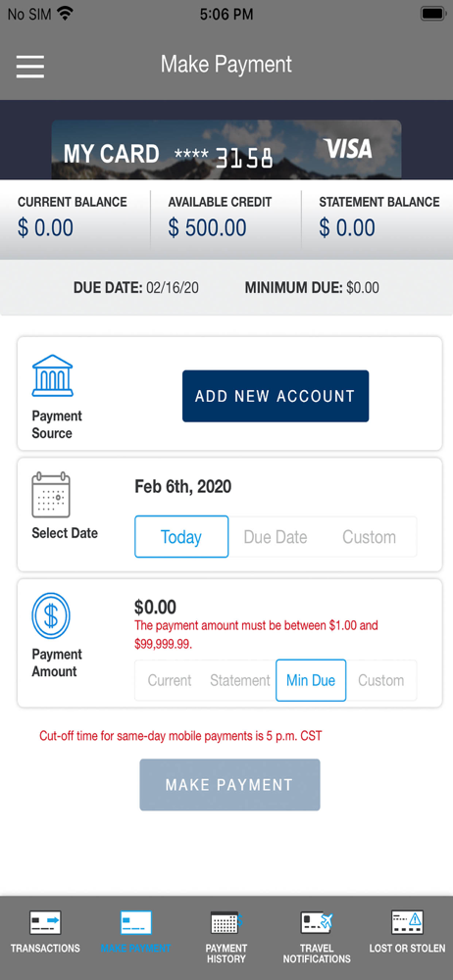Select Current balance payment amount
The height and width of the screenshot is (980, 453).
tap(170, 680)
